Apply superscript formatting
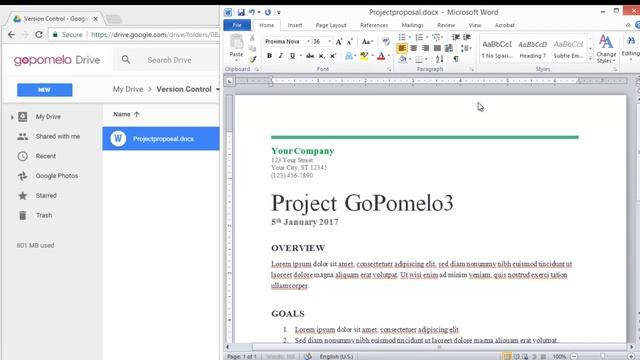The height and width of the screenshot is (360, 640). pyautogui.click(x=333, y=56)
